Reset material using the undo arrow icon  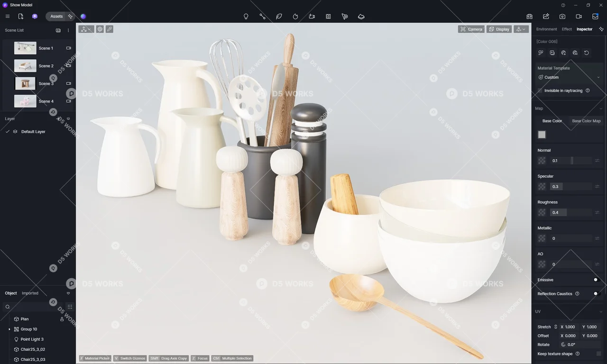(586, 53)
